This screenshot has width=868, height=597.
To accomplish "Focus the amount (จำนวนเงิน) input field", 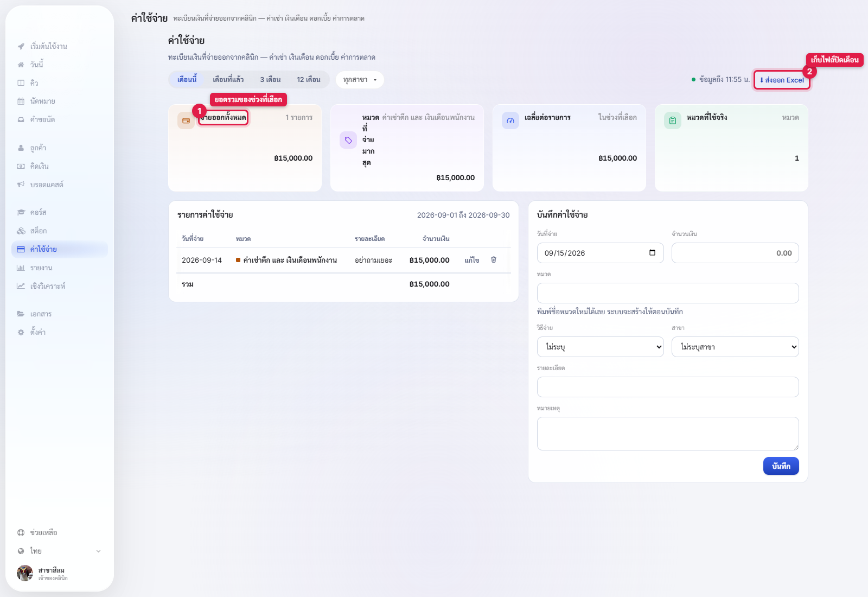I will click(x=735, y=253).
